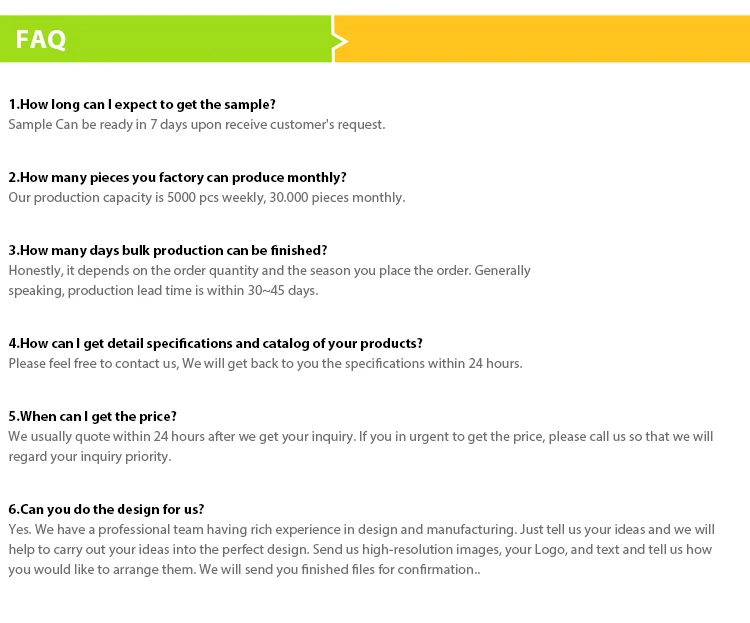This screenshot has width=750, height=623.
Task: Click the line starting 'help to carry out your ideas'
Action: [x=360, y=549]
